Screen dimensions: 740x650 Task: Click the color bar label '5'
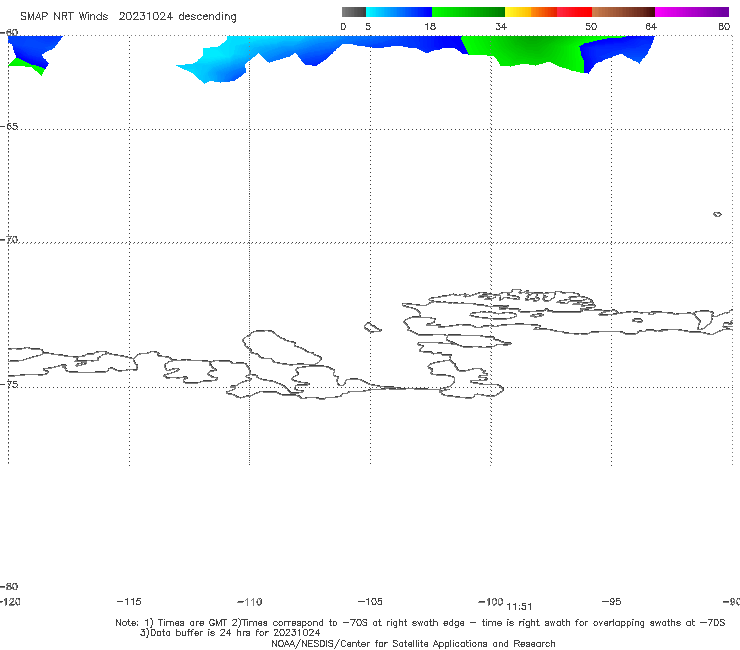[368, 26]
